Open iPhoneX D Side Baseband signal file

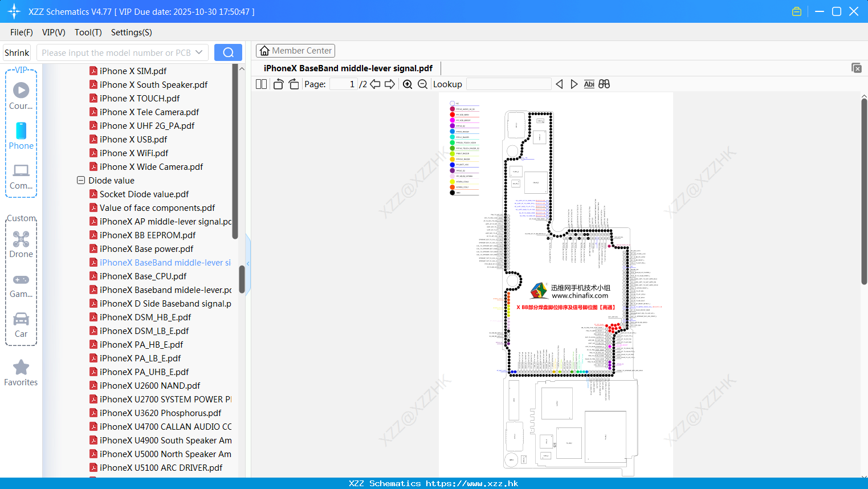click(161, 303)
